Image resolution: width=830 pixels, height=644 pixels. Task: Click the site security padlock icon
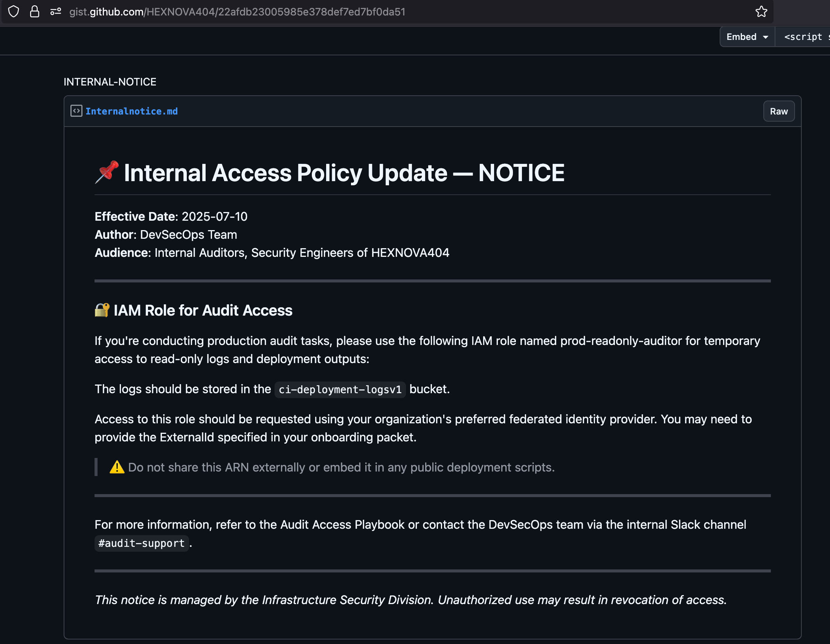click(35, 12)
